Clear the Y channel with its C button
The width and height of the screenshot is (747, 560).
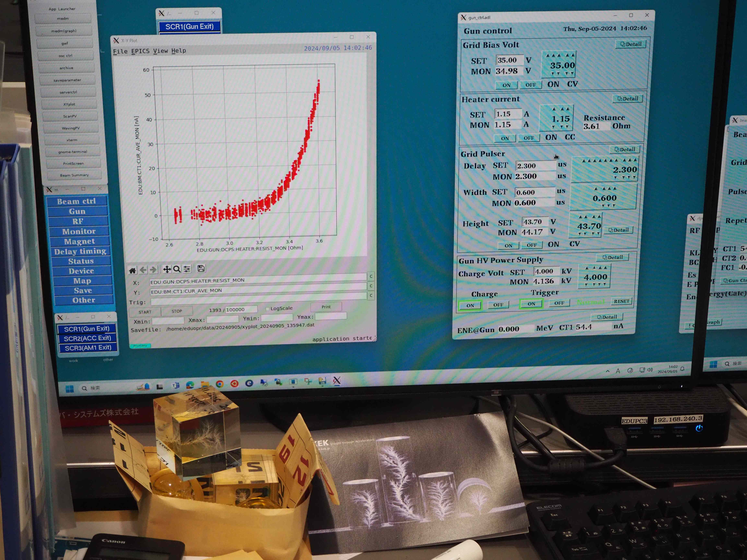[371, 286]
